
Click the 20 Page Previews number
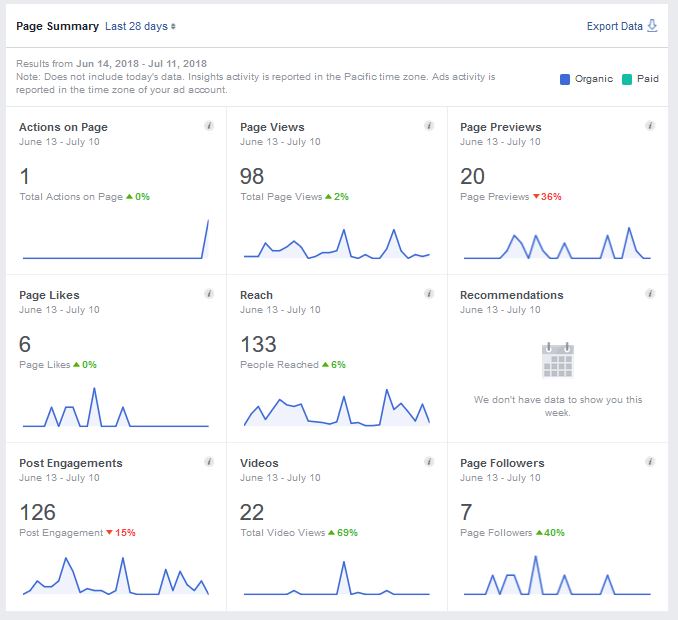[x=472, y=176]
